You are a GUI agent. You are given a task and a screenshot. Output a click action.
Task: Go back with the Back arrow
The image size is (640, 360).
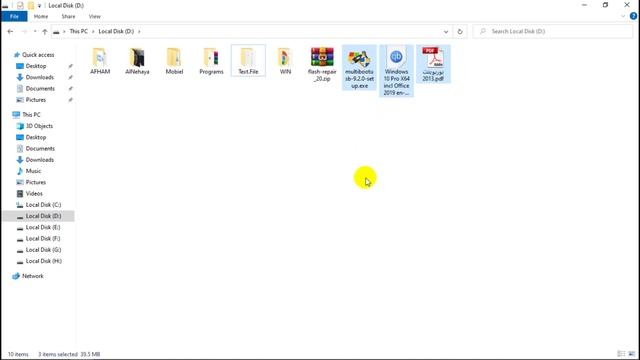(10, 31)
